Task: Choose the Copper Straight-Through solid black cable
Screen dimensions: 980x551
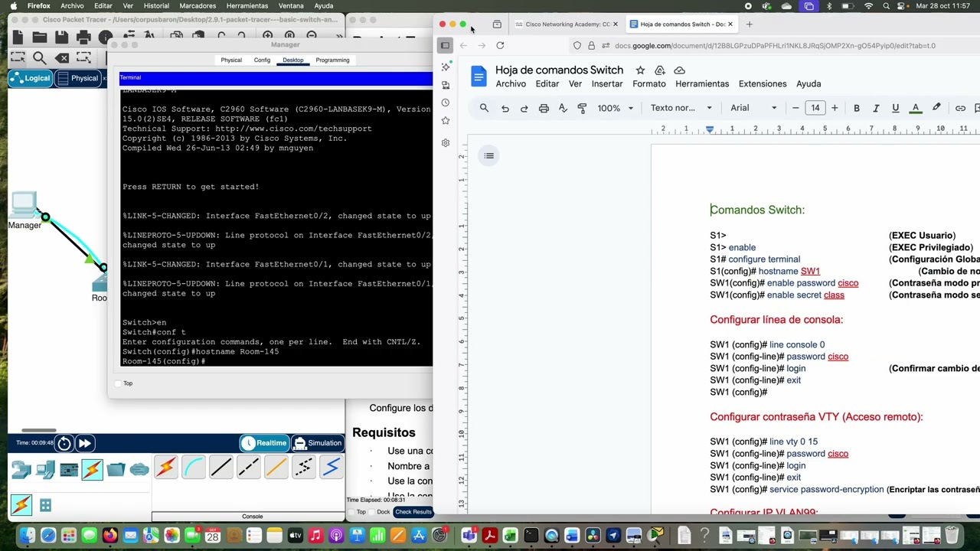Action: [x=221, y=467]
